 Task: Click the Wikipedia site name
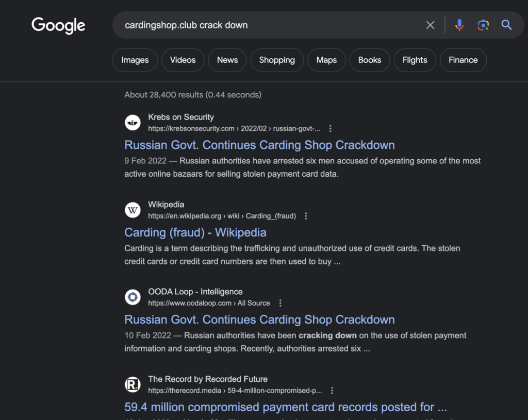[x=166, y=205]
